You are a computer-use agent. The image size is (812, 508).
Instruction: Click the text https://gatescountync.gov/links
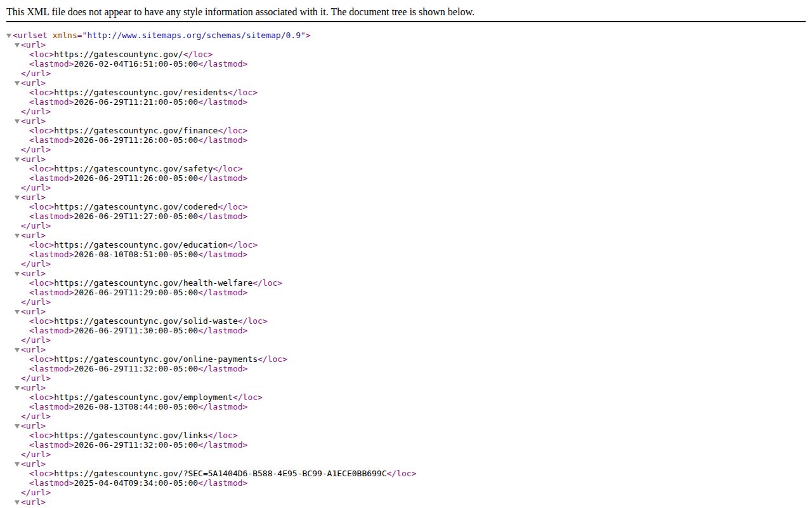tap(131, 436)
